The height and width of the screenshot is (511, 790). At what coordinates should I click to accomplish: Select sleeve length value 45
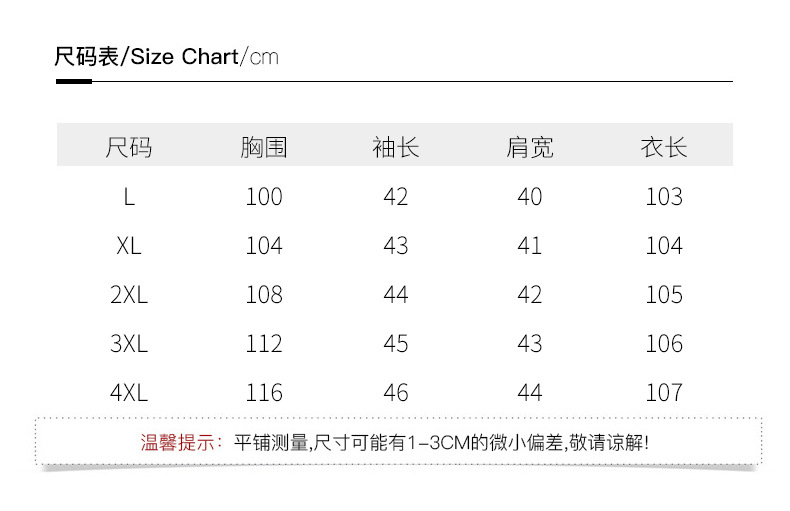[x=396, y=344]
